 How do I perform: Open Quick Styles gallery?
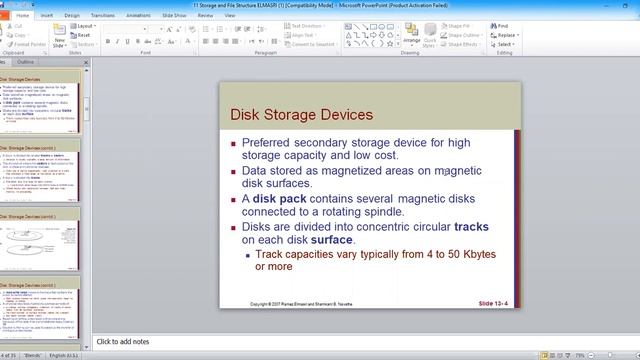click(430, 35)
